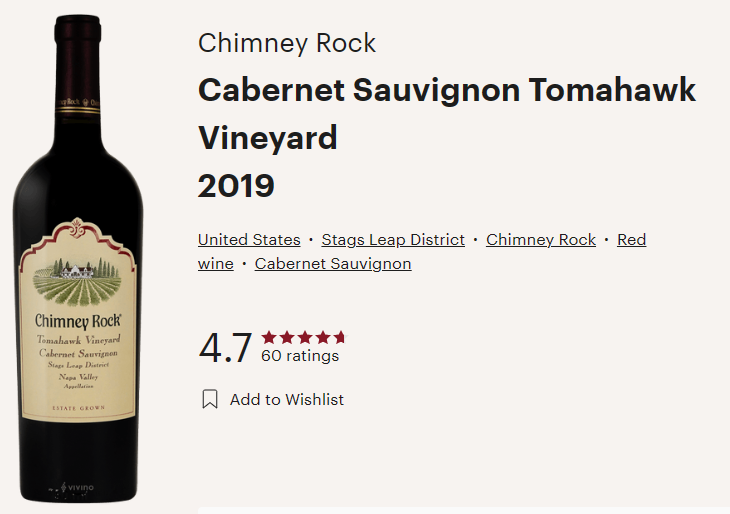Screen dimensions: 730x514
Task: Click the bookmark wishlist icon
Action: click(x=210, y=399)
